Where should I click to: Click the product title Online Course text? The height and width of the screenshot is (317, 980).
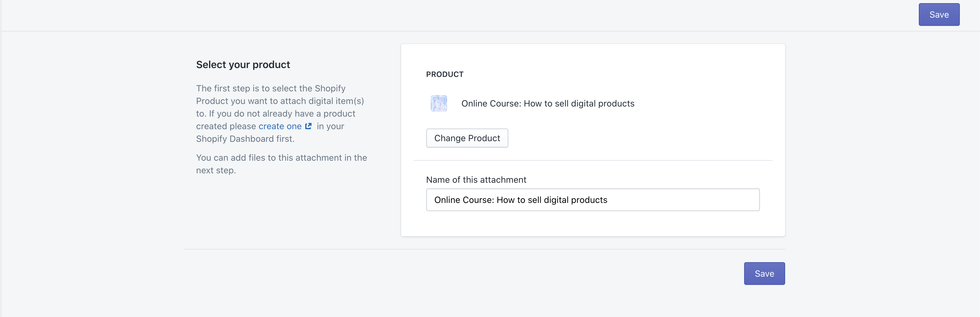547,103
